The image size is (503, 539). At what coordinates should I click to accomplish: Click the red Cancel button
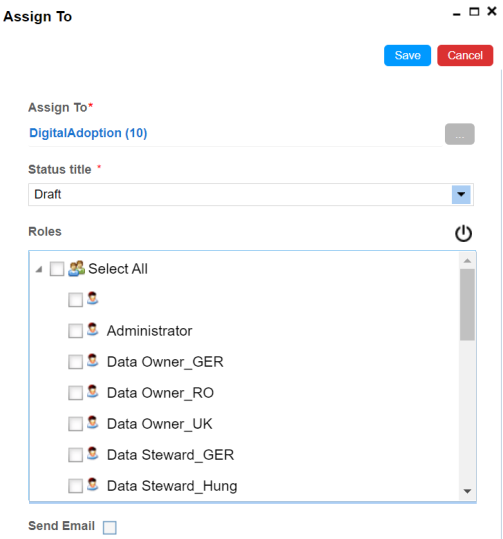tap(465, 55)
